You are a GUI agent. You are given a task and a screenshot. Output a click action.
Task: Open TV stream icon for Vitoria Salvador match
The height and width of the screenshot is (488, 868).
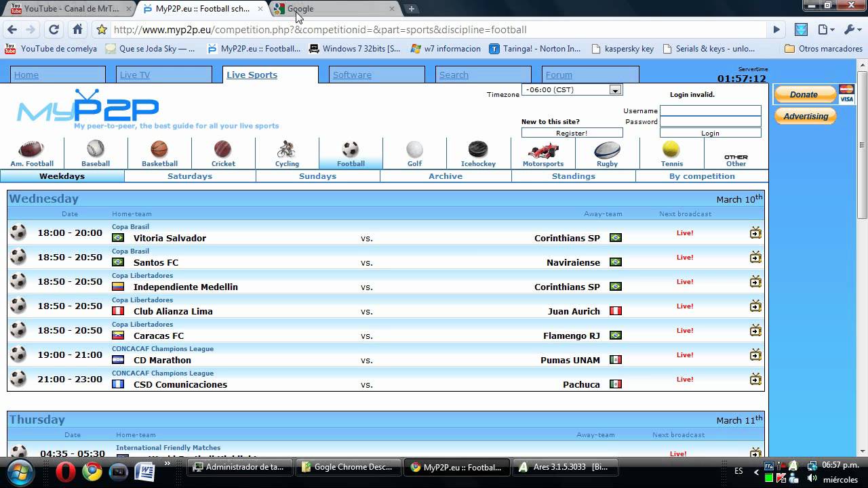click(755, 232)
